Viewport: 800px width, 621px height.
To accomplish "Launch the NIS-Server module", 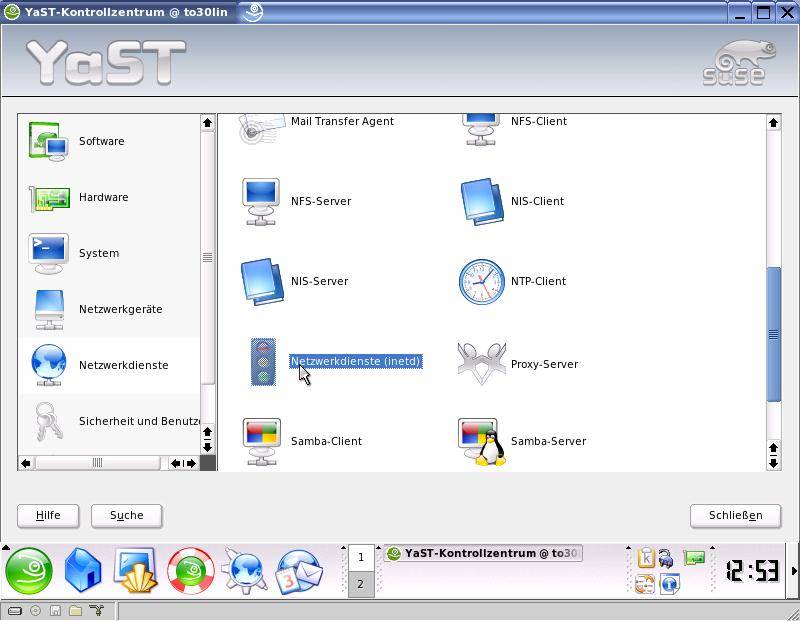I will coord(294,281).
